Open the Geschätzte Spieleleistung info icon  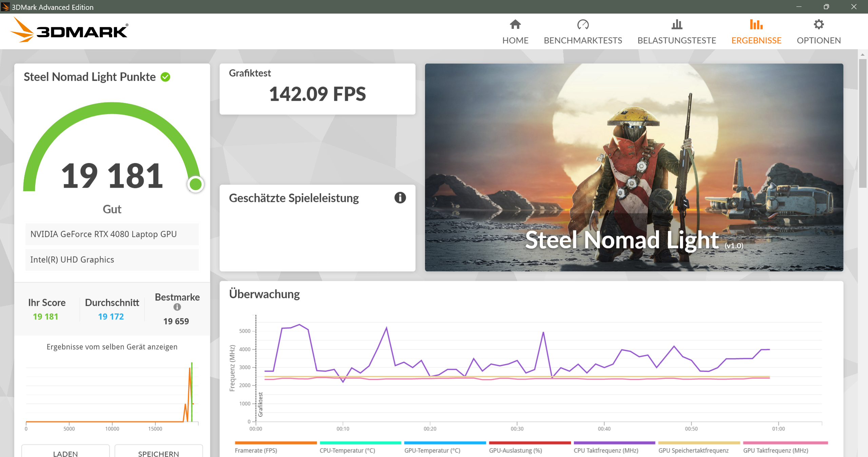point(400,198)
